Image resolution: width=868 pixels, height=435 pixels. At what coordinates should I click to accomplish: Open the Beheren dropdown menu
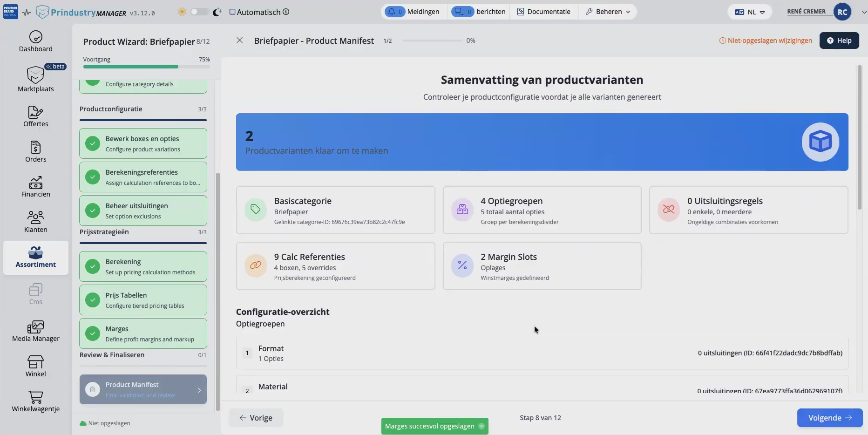608,12
